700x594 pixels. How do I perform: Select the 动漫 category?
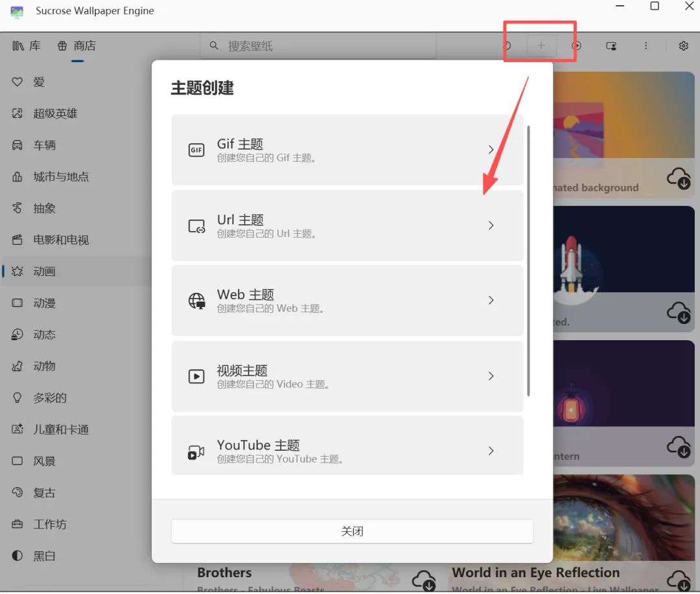[76, 303]
